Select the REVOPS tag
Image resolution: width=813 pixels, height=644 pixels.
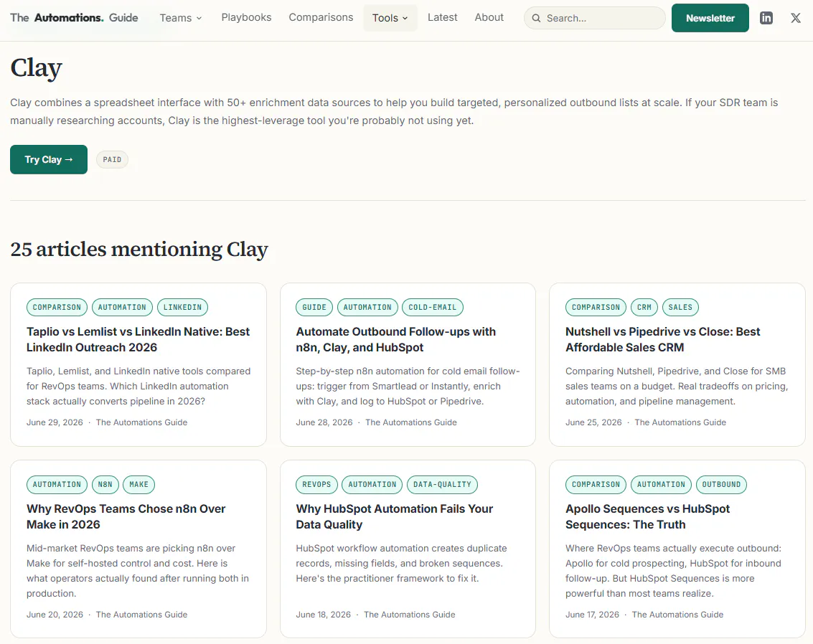316,484
